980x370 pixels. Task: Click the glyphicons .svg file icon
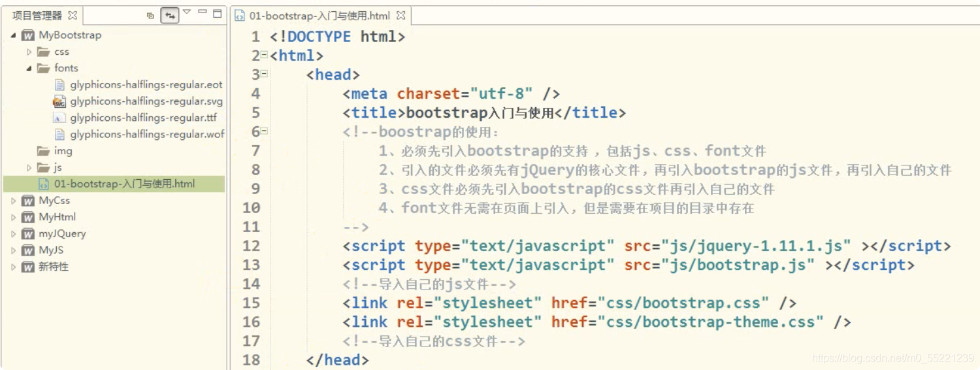click(x=59, y=101)
